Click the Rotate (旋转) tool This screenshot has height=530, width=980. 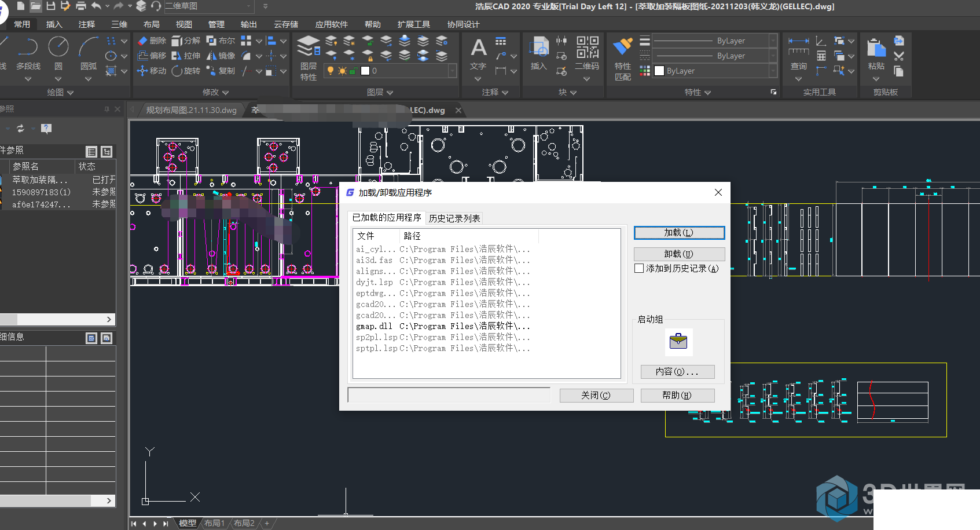[x=186, y=71]
